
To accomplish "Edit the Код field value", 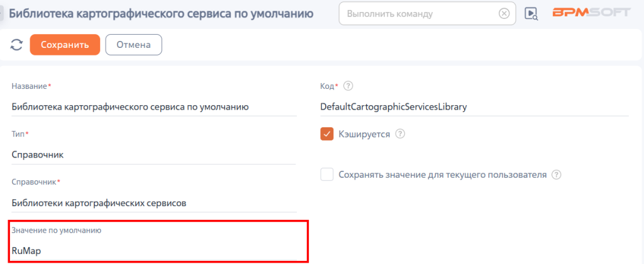I will click(474, 107).
